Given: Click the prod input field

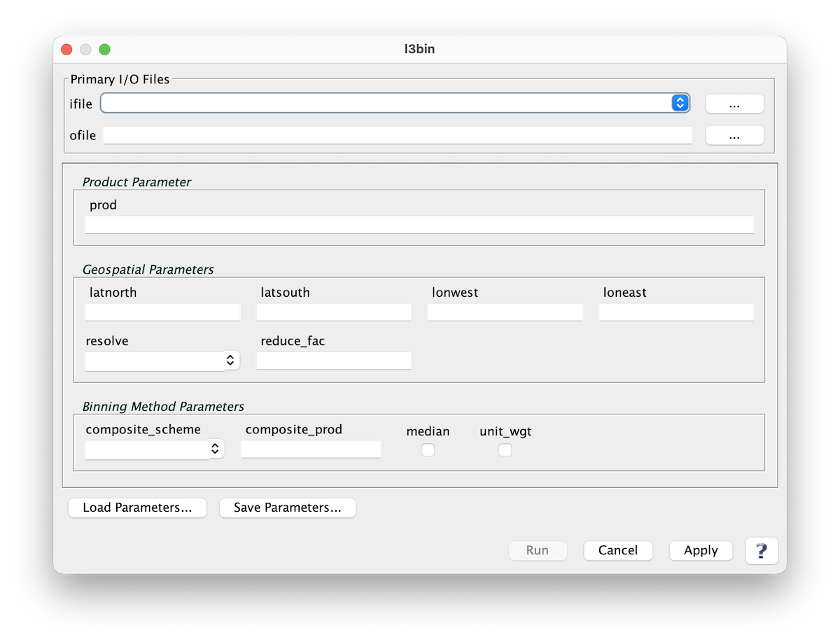Looking at the screenshot, I should pos(419,225).
